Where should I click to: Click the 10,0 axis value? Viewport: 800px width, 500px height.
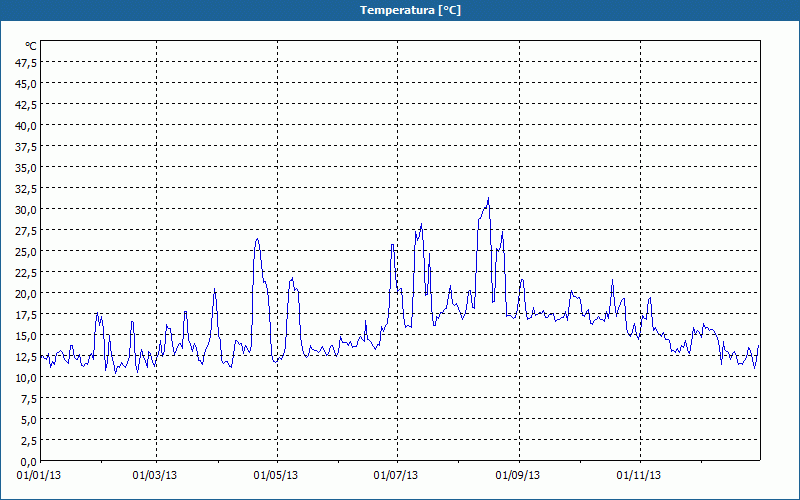(x=27, y=378)
